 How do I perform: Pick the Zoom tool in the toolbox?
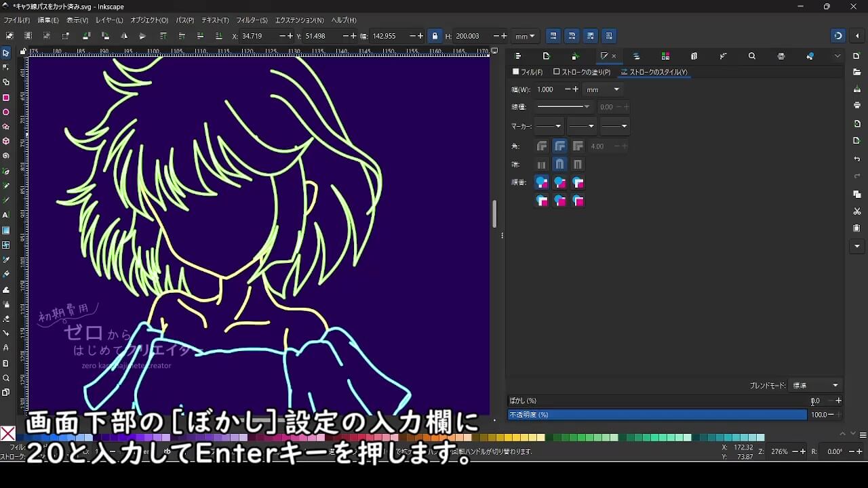[x=6, y=378]
